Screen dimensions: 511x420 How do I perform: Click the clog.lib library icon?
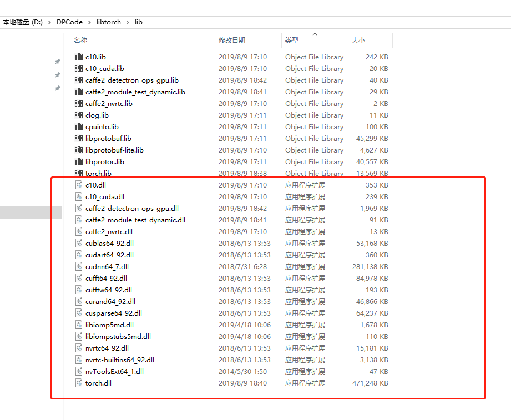point(78,115)
